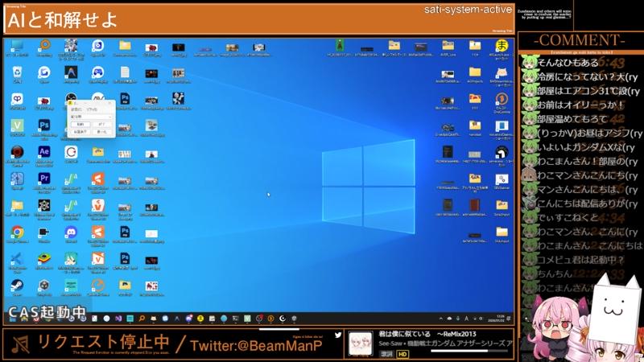Screen dimensions: 644x362
Task: Select the green V application icon on desktop
Action: coord(17,125)
